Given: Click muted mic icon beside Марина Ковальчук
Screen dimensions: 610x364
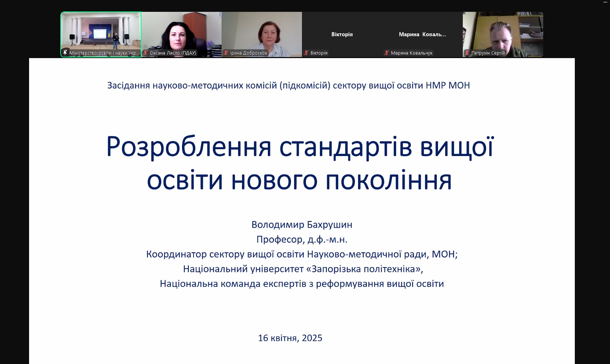Looking at the screenshot, I should pyautogui.click(x=387, y=53).
